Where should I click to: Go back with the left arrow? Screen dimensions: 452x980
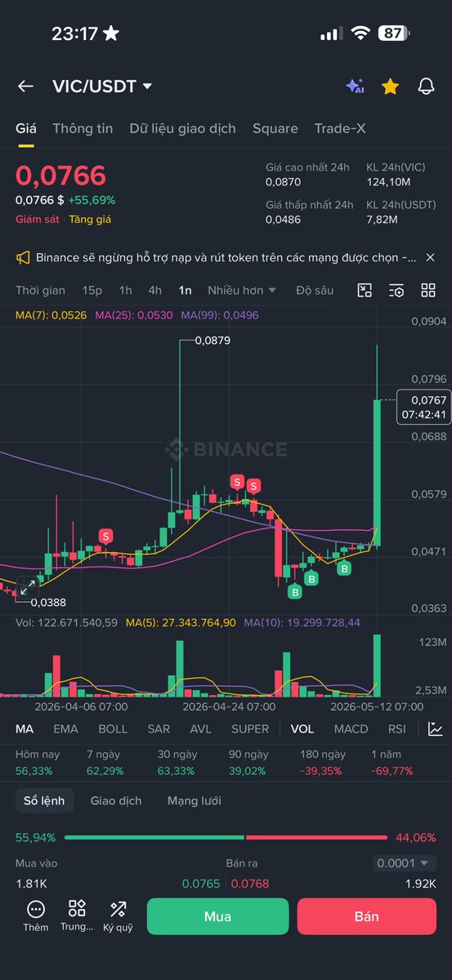click(25, 87)
